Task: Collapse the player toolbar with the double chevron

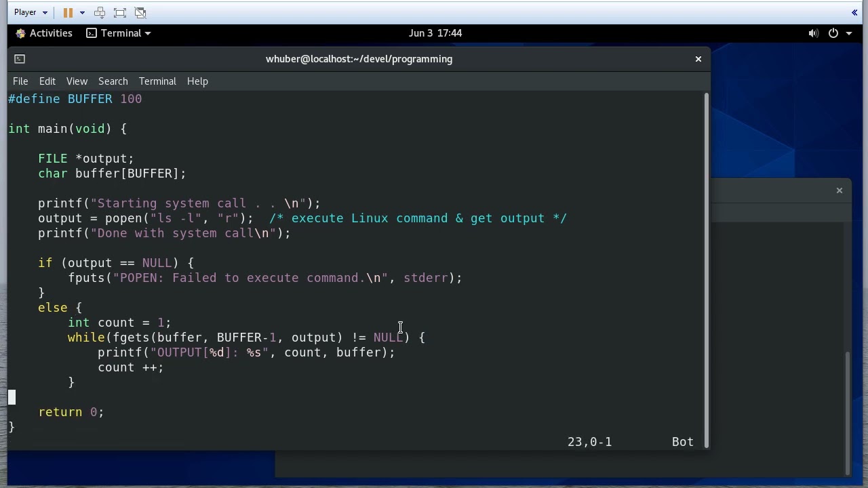Action: point(854,12)
